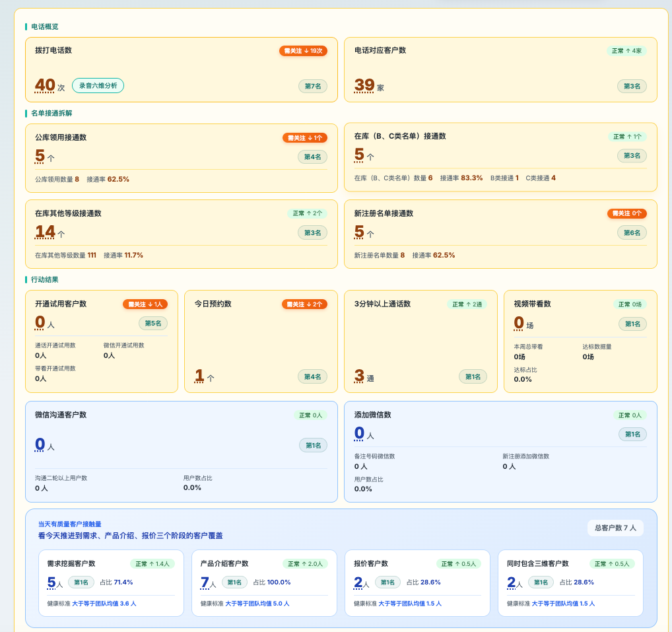Select the 第5名 rank badge
The image size is (672, 632).
coord(153,324)
